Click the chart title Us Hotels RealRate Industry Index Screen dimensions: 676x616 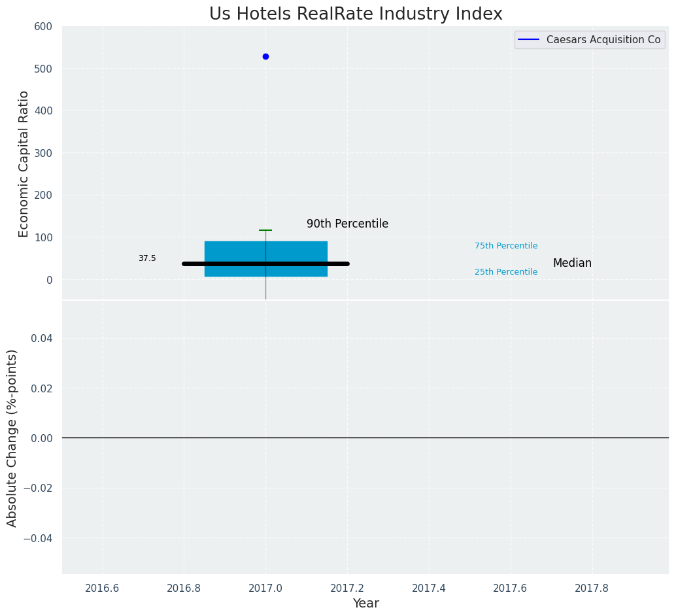tap(356, 14)
